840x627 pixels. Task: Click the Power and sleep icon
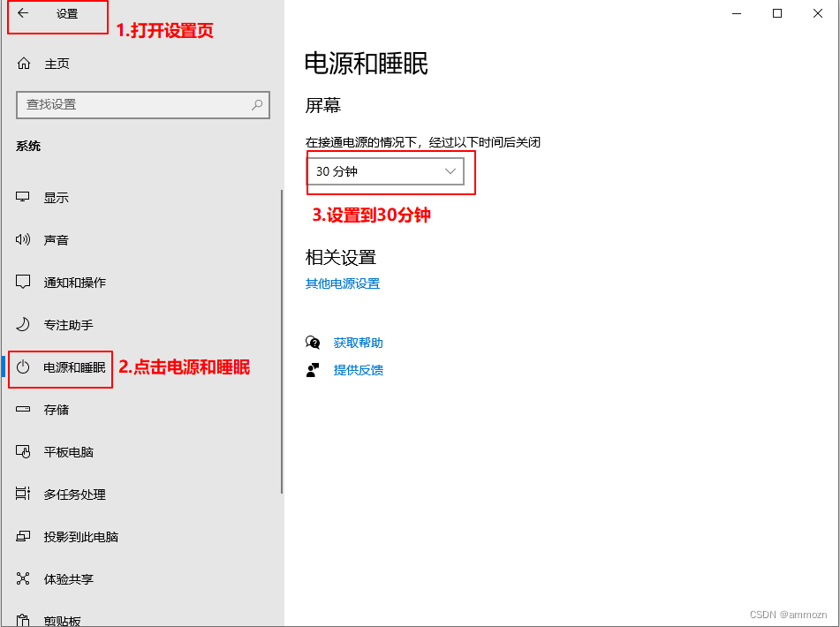[x=22, y=366]
